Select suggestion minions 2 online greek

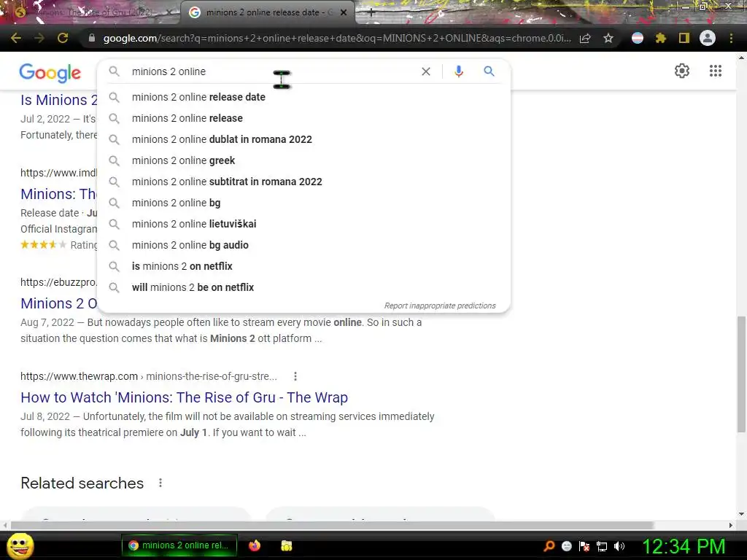[303, 160]
